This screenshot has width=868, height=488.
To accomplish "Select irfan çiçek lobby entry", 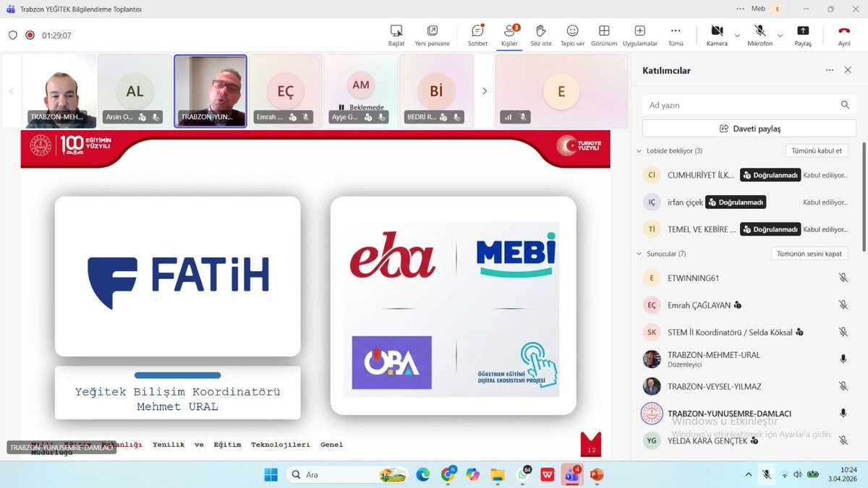I will (745, 202).
